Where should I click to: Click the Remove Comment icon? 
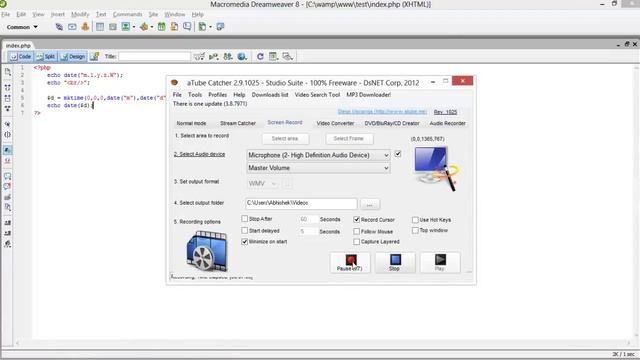tap(8, 187)
